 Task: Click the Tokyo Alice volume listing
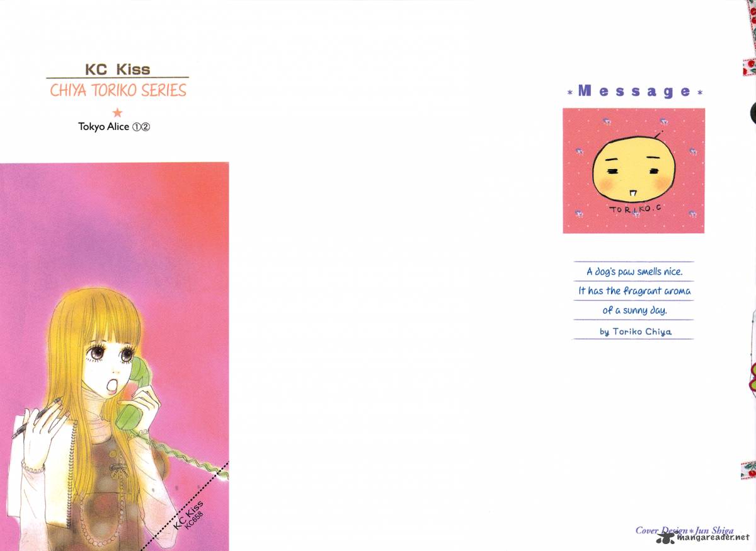click(113, 126)
